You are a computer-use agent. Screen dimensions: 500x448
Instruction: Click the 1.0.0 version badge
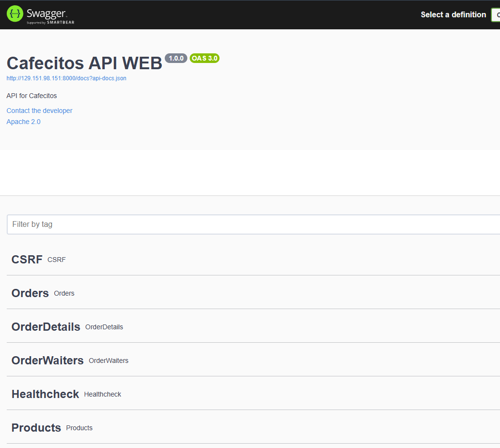coord(176,58)
